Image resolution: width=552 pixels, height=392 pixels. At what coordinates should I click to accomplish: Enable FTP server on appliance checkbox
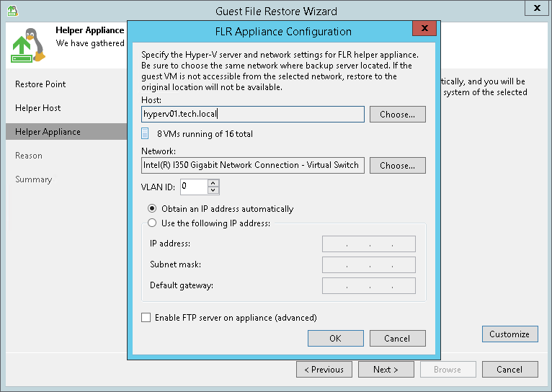pos(146,317)
